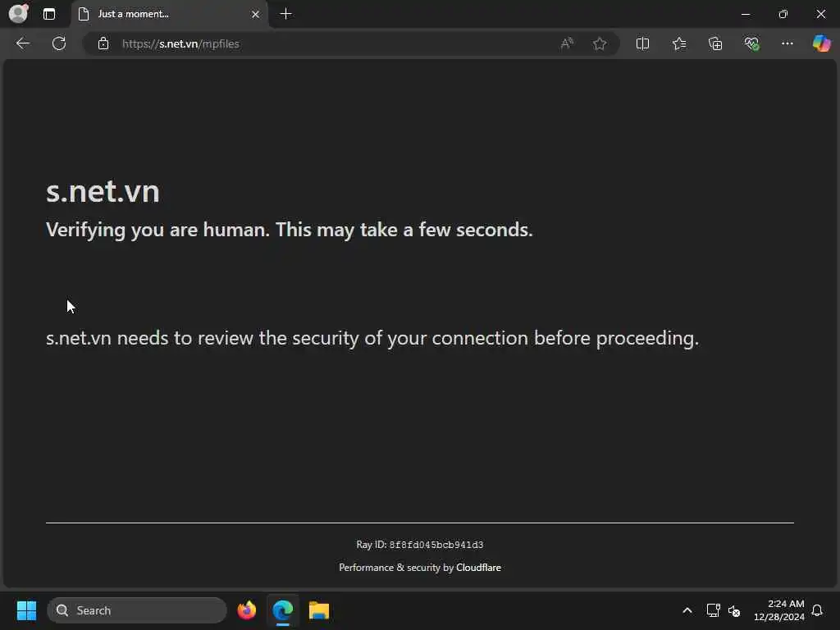This screenshot has height=630, width=840.
Task: Open muted volume tray icon
Action: click(x=734, y=610)
